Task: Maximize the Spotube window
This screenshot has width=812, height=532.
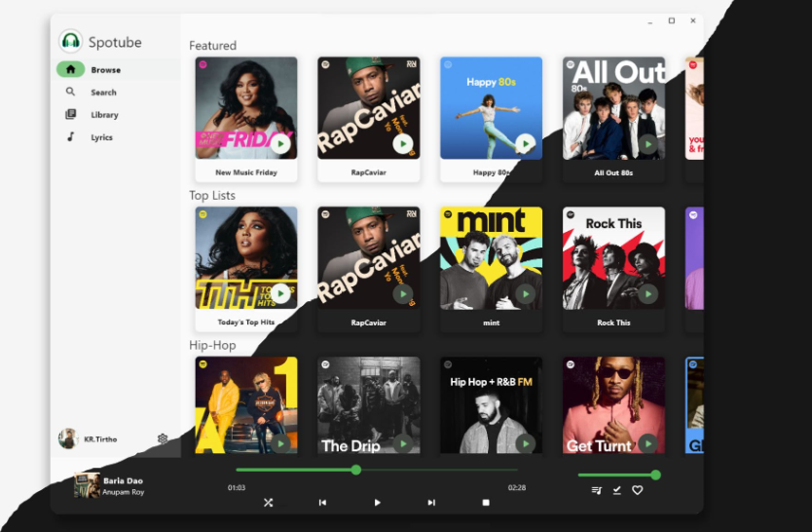Action: [672, 20]
